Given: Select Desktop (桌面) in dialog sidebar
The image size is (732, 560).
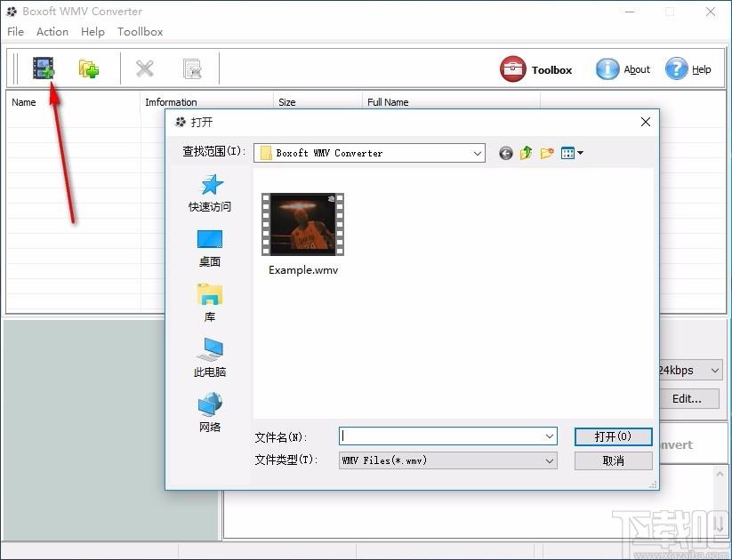Looking at the screenshot, I should 210,248.
